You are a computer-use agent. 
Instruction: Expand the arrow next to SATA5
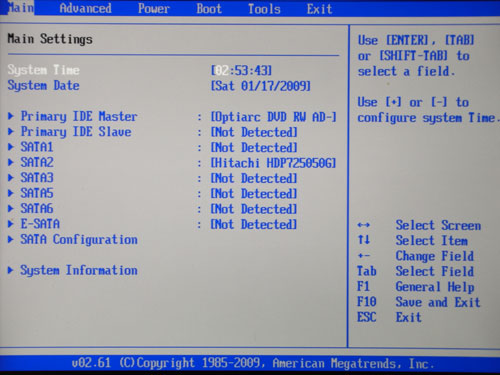(11, 193)
